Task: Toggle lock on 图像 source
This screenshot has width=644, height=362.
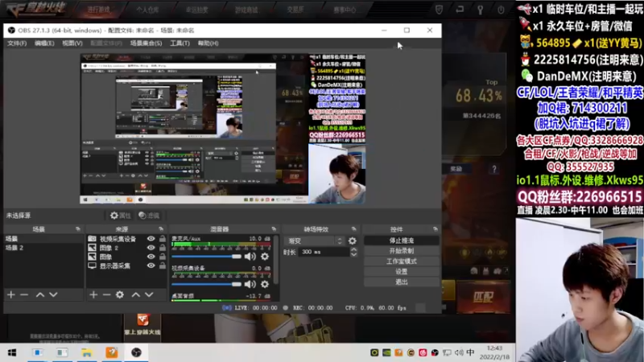Action: point(163,257)
